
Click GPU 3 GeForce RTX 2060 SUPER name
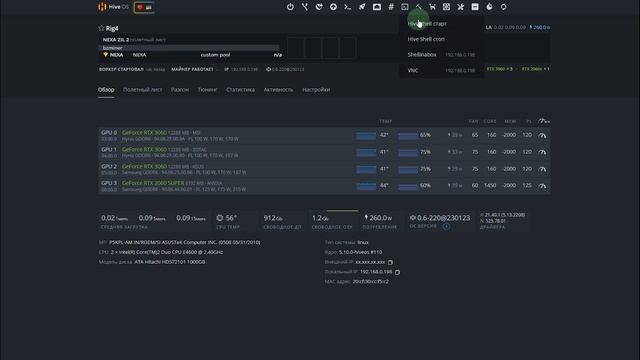point(153,183)
